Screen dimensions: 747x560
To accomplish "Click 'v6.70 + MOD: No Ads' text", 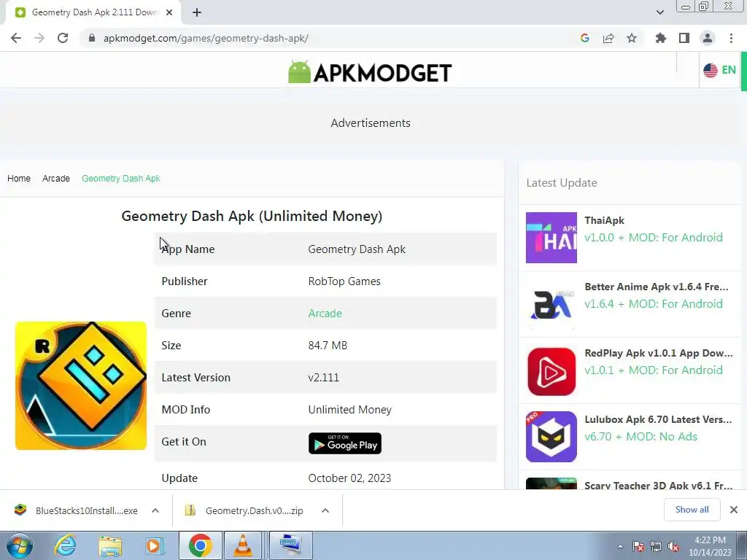I will pos(640,436).
